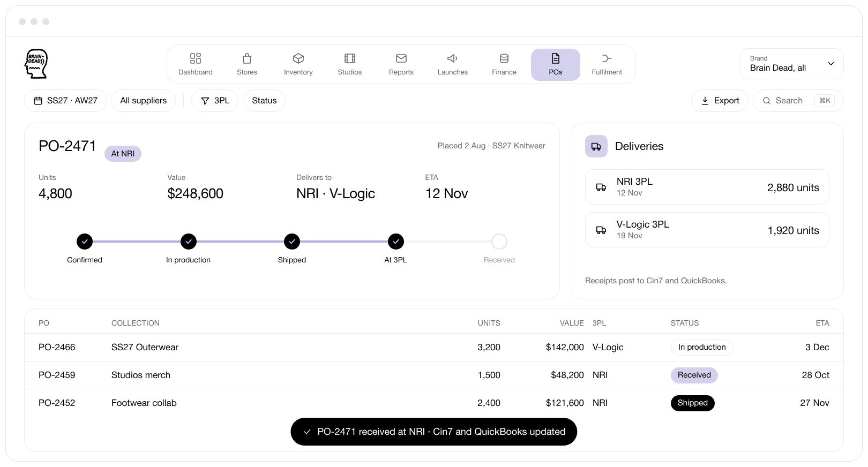Open the Studios tab
The image size is (868, 467).
tap(350, 64)
